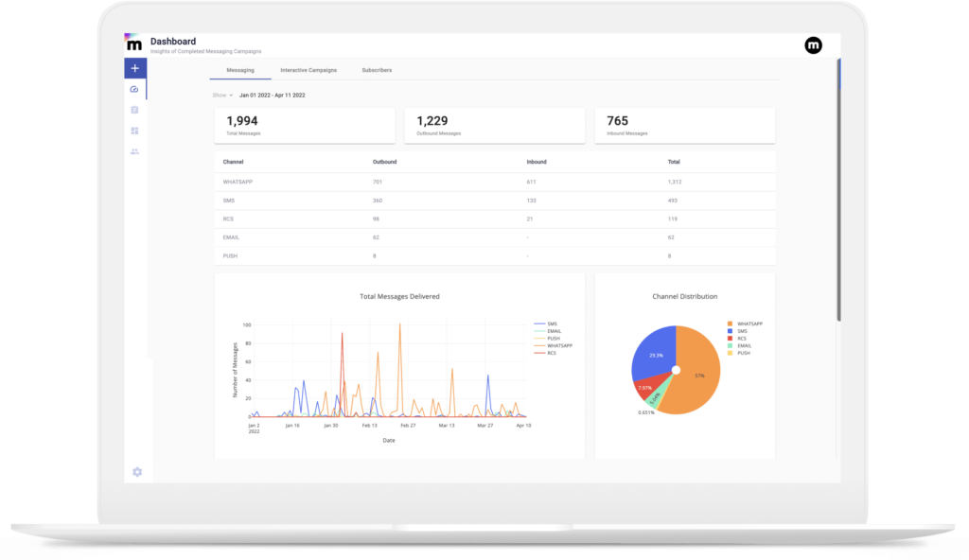Screen dimensions: 969x560
Task: Open the dashboard gauge icon in sidebar
Action: (x=134, y=90)
